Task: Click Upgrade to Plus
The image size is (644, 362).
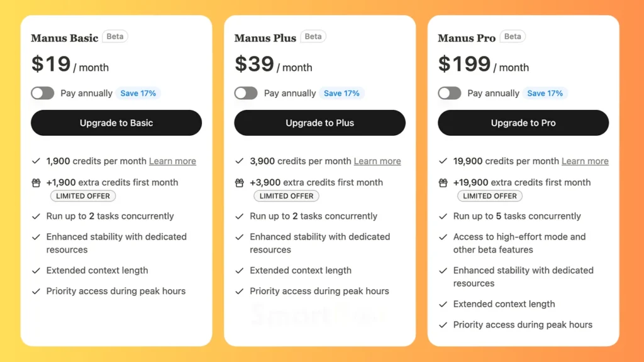Action: click(319, 123)
